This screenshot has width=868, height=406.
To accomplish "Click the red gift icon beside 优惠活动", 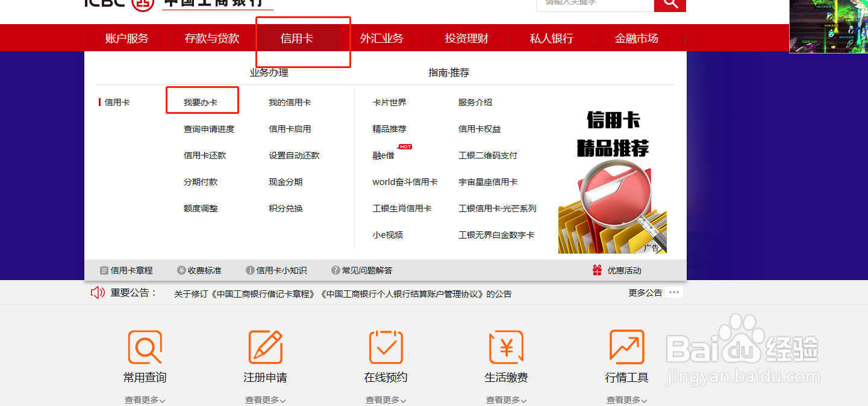I will (x=597, y=270).
